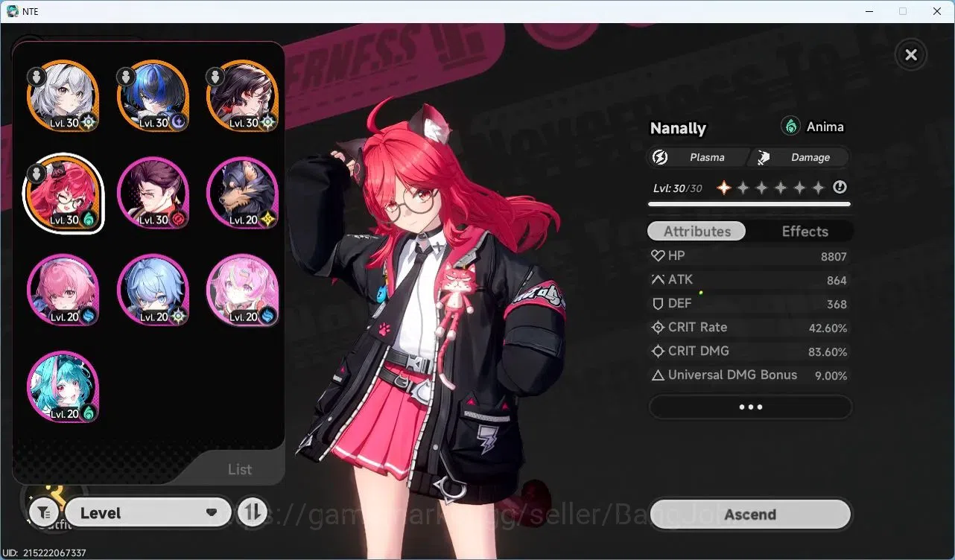The width and height of the screenshot is (955, 560).
Task: Click the red element icon on the brown-haired portrait
Action: tap(177, 219)
